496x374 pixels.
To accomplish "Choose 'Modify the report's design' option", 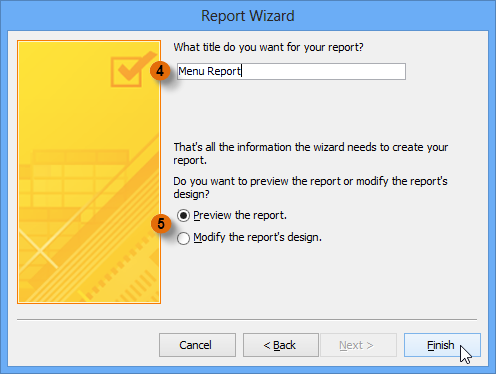I will click(183, 238).
